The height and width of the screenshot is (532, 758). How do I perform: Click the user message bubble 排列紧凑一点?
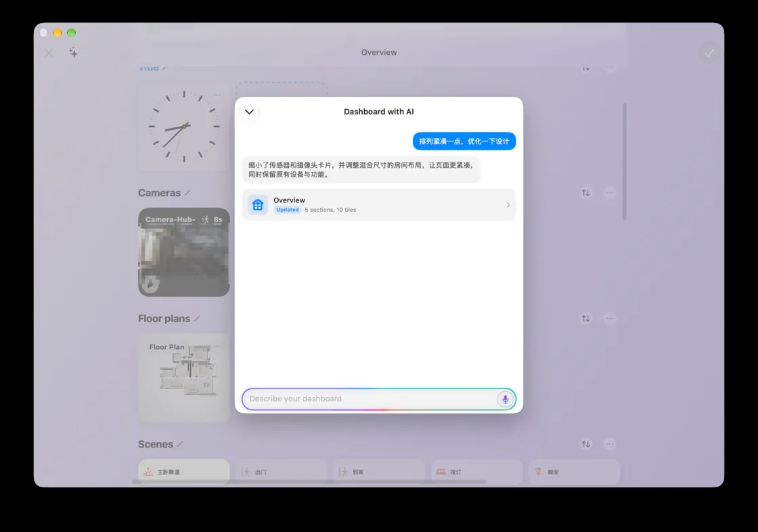[x=464, y=141]
